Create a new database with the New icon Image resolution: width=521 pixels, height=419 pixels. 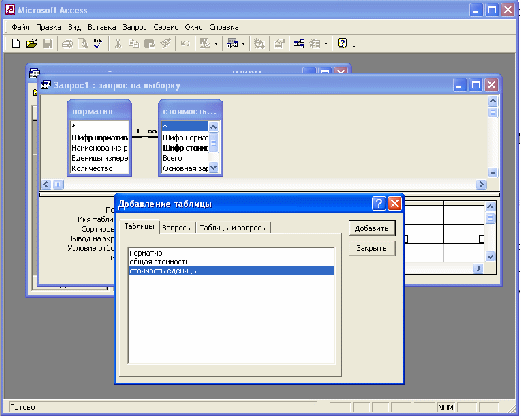[x=16, y=43]
